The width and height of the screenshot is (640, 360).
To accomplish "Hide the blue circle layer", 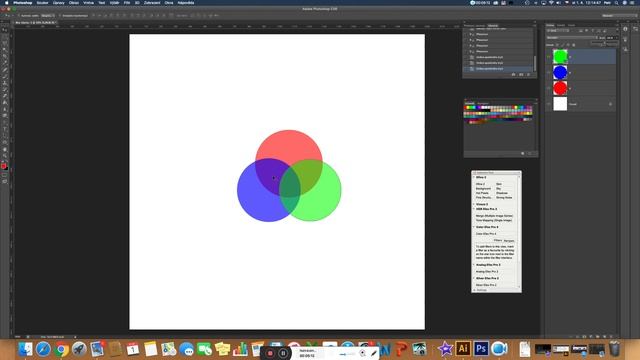I will [549, 72].
